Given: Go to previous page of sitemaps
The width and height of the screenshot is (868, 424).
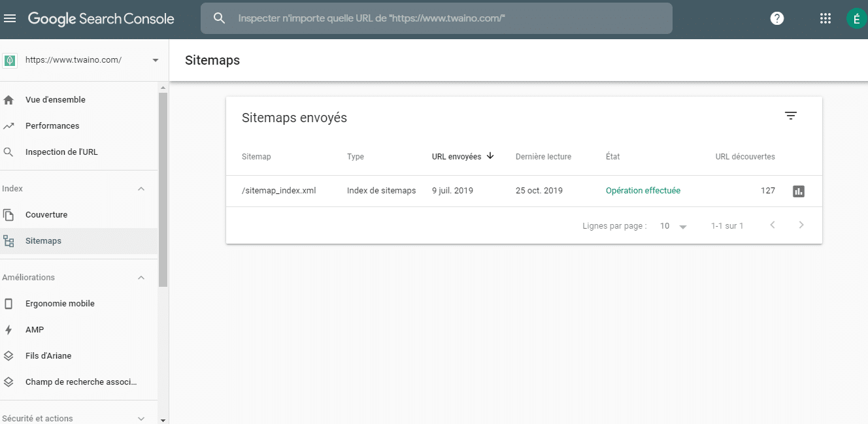Looking at the screenshot, I should pos(773,225).
